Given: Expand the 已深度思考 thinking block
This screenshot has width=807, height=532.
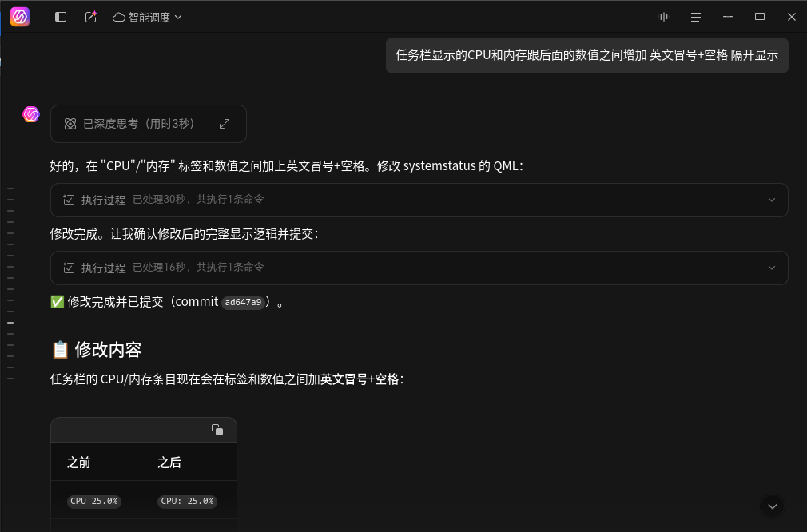Looking at the screenshot, I should tap(225, 124).
